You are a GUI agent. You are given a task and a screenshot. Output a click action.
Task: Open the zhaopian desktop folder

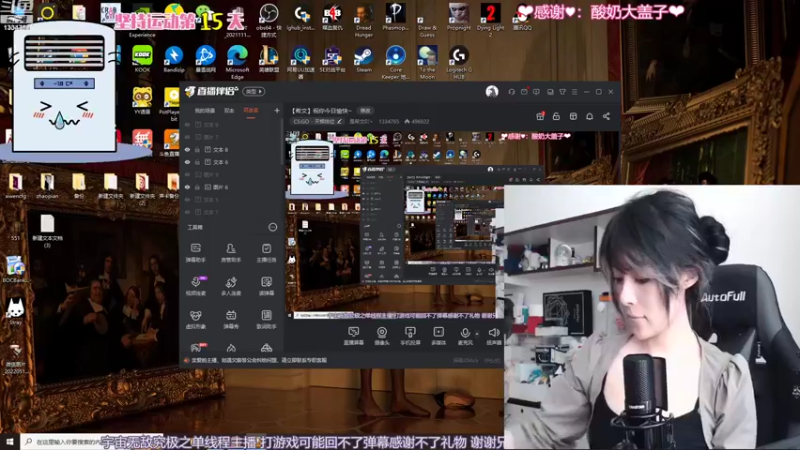click(47, 186)
